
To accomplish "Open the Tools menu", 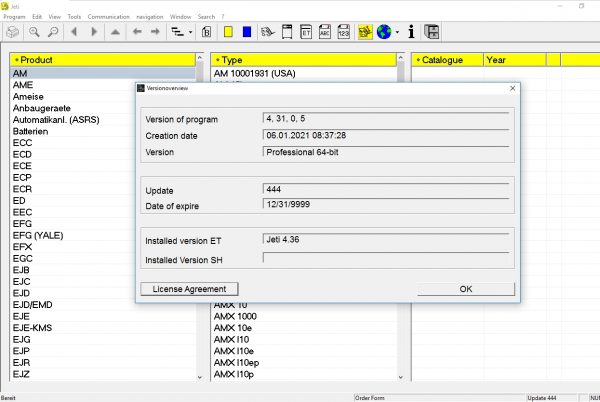I will tap(74, 17).
